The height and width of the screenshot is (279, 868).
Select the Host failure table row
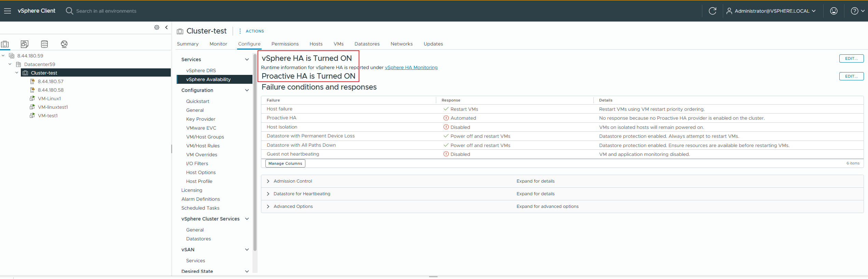[562, 109]
